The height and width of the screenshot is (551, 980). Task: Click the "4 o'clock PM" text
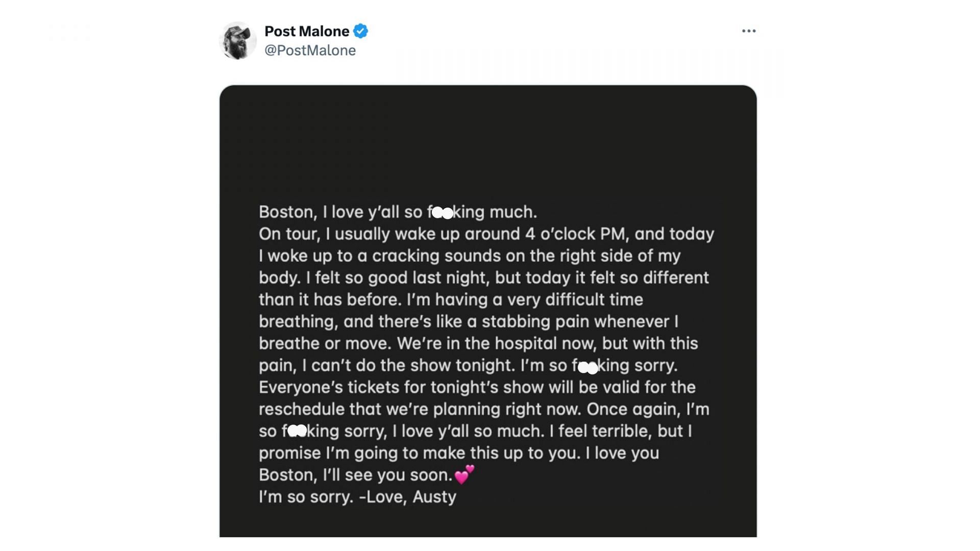[x=575, y=234]
